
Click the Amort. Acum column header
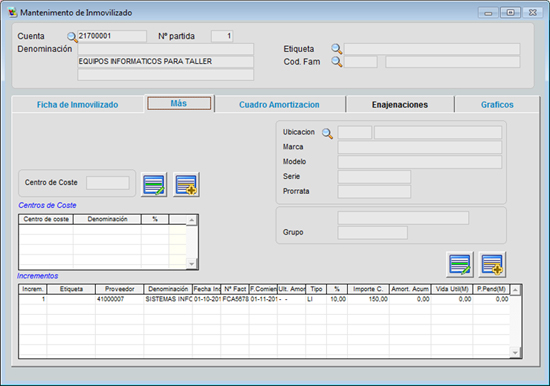(410, 289)
